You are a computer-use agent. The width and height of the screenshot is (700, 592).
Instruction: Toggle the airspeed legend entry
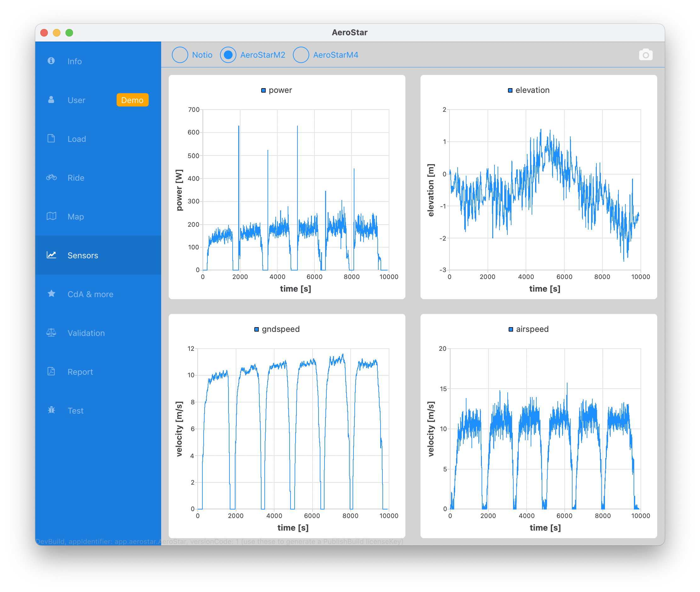click(x=528, y=329)
